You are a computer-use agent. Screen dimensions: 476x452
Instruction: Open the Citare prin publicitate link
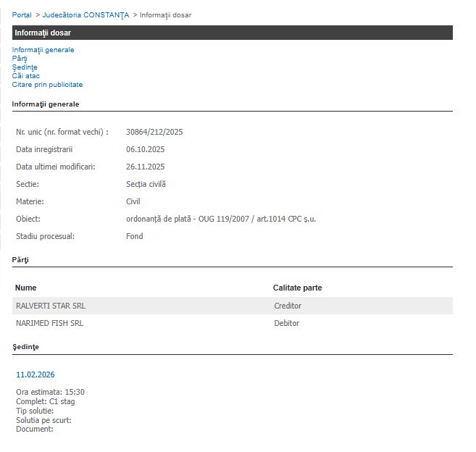(47, 85)
